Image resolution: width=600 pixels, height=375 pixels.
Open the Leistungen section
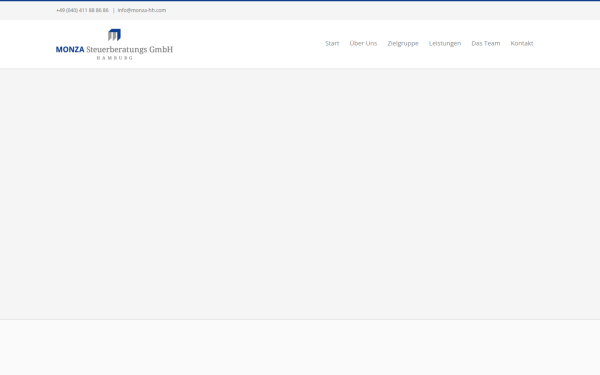tap(445, 44)
